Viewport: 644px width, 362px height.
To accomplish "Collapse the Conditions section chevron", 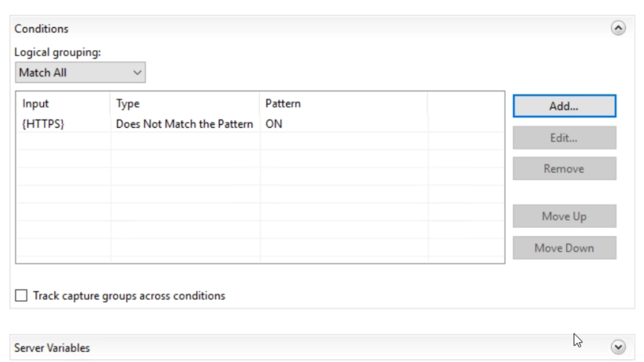I will 618,29.
